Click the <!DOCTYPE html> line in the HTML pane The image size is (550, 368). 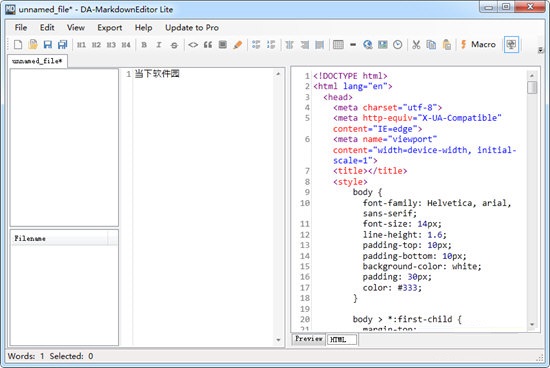tap(350, 76)
